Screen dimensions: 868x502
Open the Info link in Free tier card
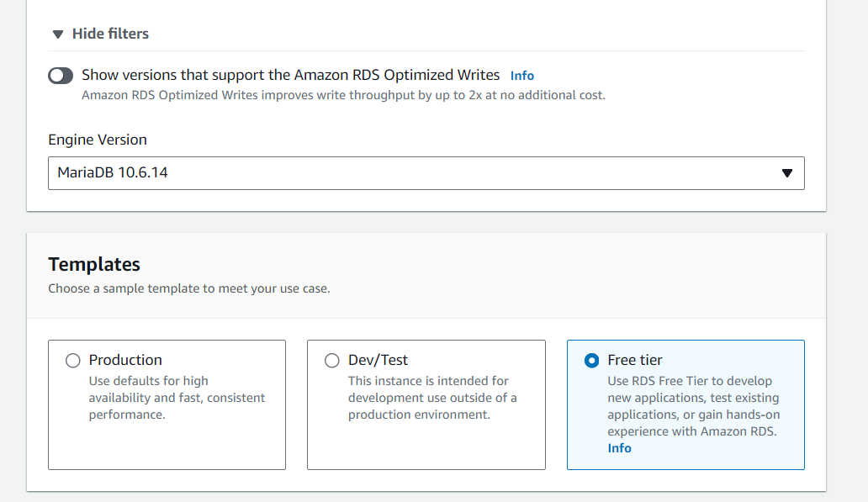click(619, 448)
